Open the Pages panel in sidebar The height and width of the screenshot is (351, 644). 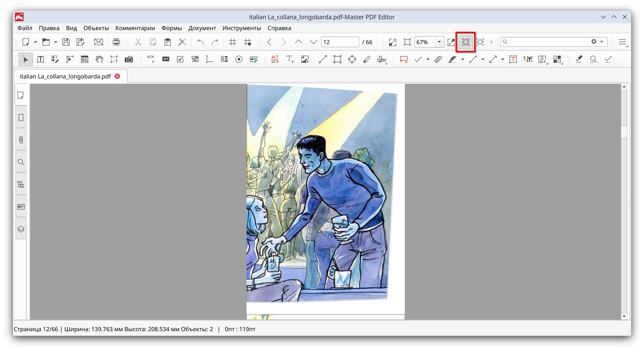21,95
